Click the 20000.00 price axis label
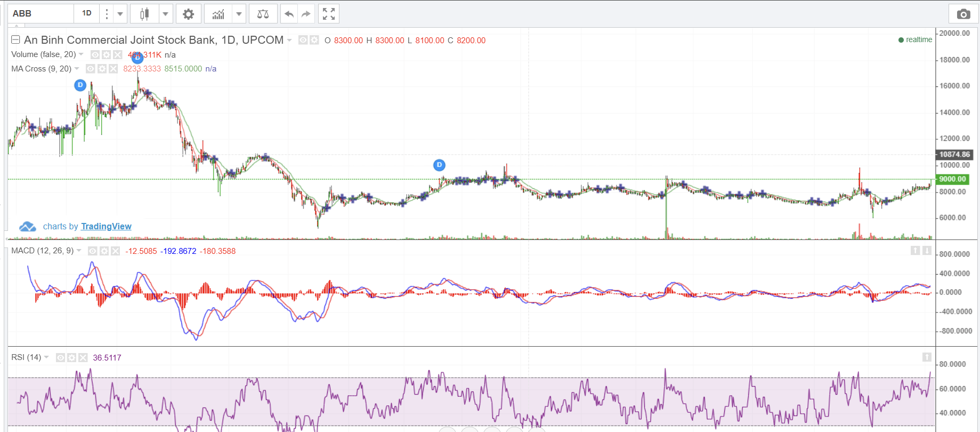Viewport: 980px width, 432px height. 954,33
